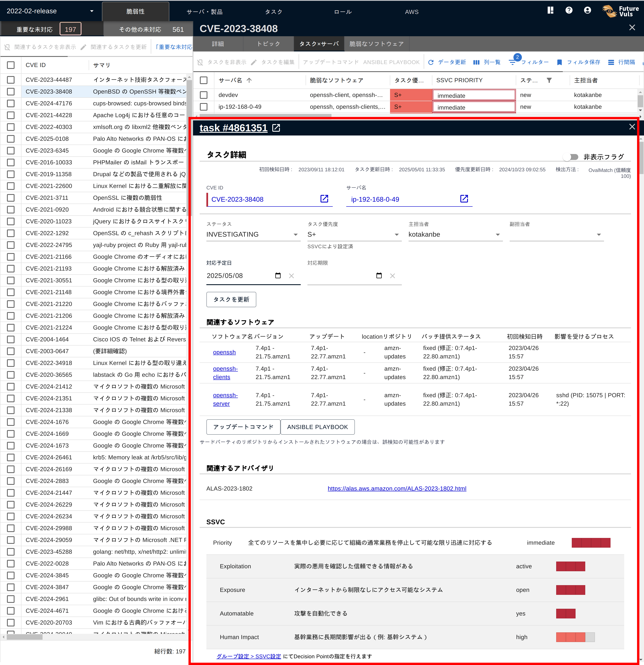Check the ip-192-168-0-49 server row checkbox

[203, 107]
